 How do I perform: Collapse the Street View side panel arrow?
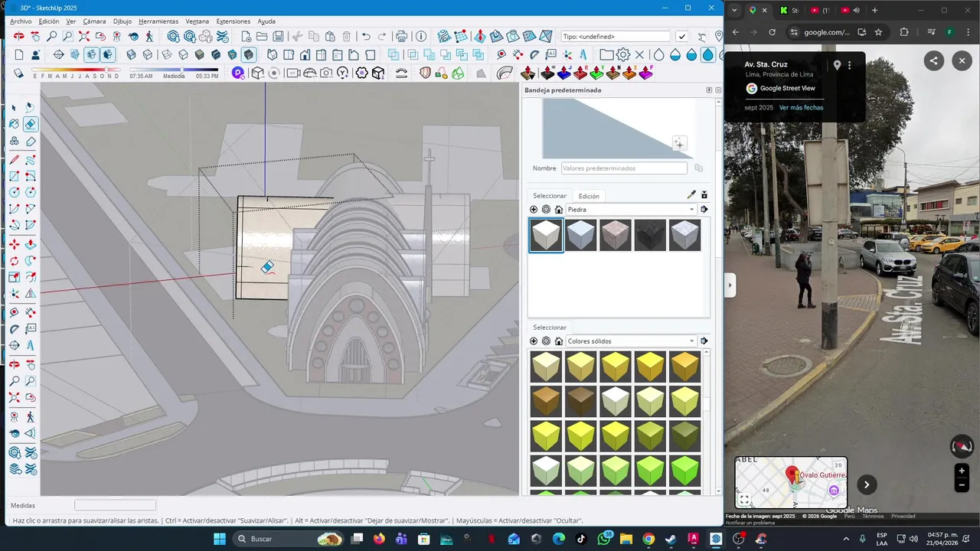730,285
